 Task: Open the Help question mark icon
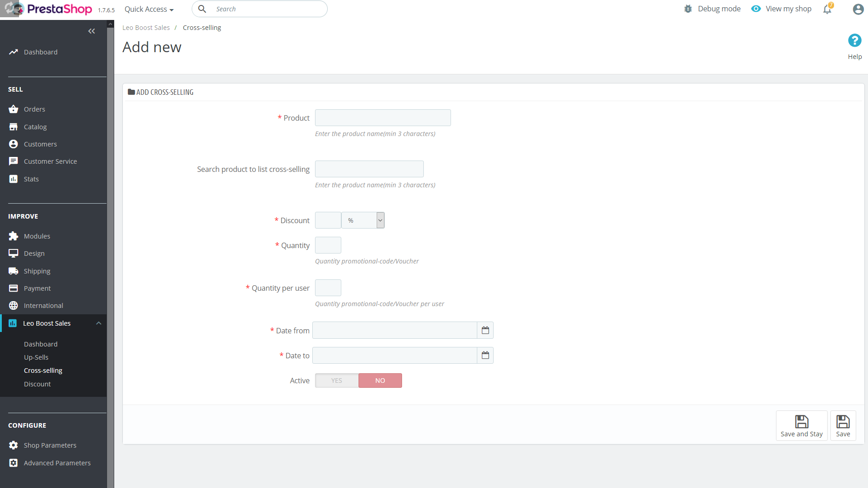click(854, 41)
